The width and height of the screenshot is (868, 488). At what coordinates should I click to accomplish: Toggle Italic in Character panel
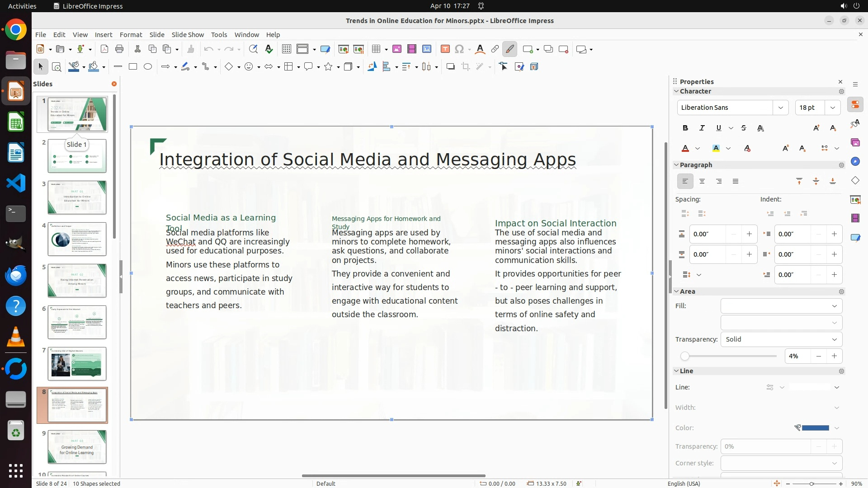[702, 128]
